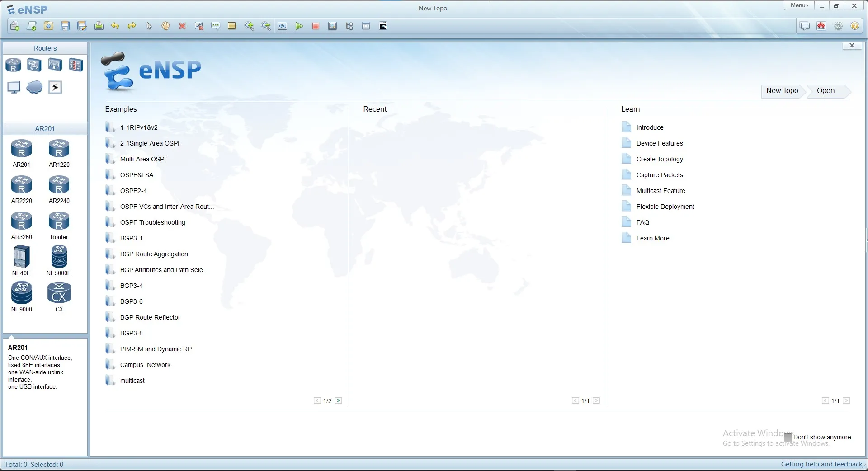Open the help question mark icon

pyautogui.click(x=854, y=26)
